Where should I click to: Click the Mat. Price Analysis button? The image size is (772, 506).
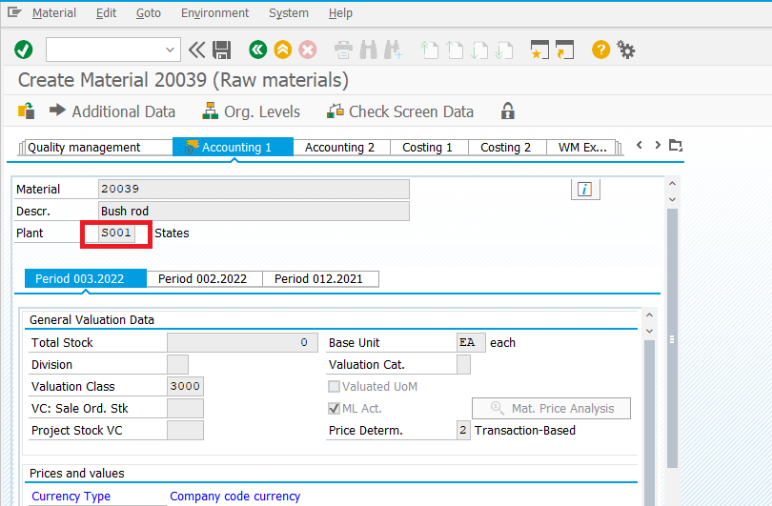[551, 408]
